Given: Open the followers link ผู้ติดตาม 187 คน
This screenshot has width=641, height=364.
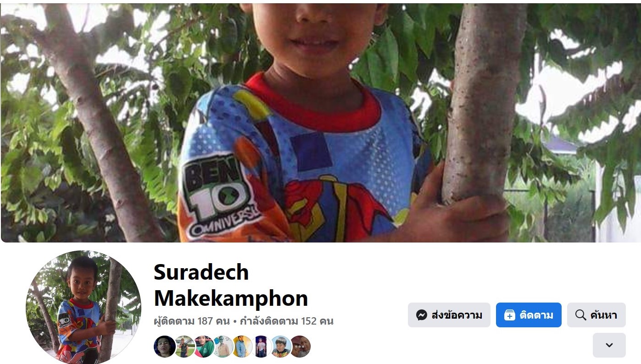Looking at the screenshot, I should click(x=192, y=321).
